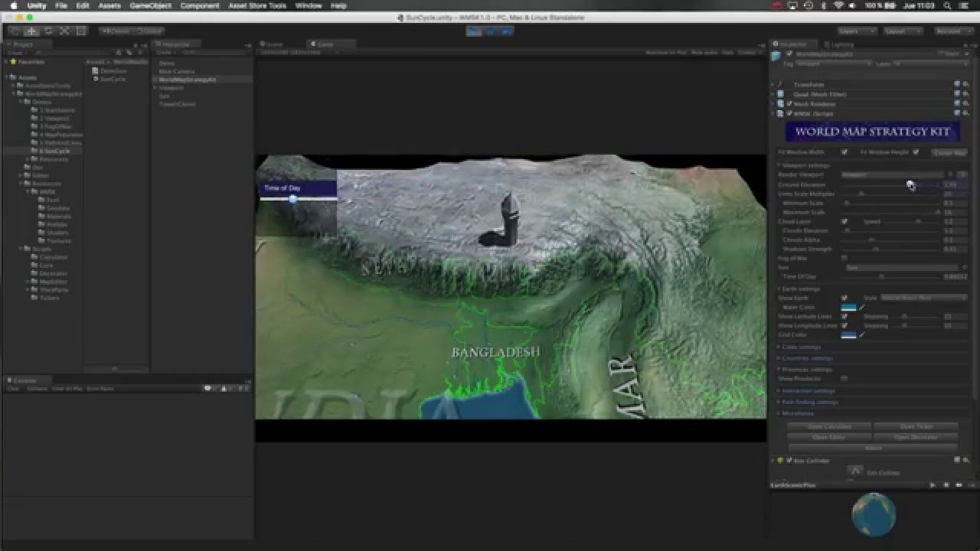Select the Scale tool in the toolbar

pyautogui.click(x=63, y=31)
